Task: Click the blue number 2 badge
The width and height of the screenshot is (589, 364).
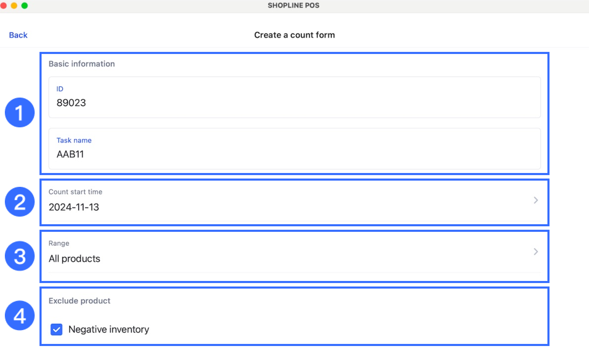Action: (x=20, y=202)
